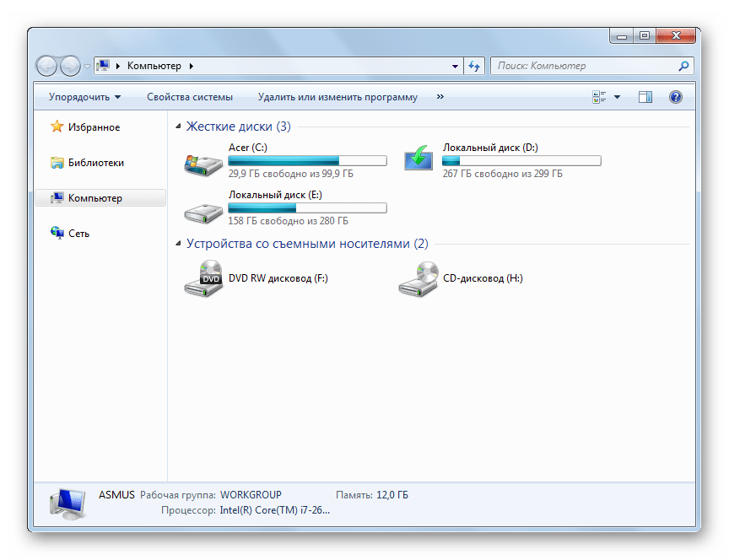Collapse the Жесткие диски group
The height and width of the screenshot is (560, 729).
point(178,127)
